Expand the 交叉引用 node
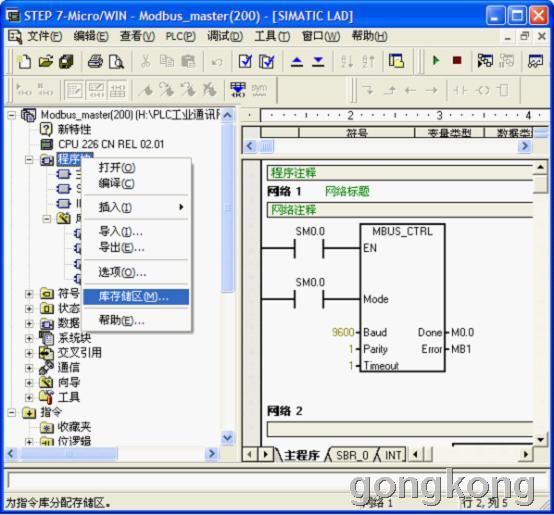The image size is (554, 515). (x=29, y=353)
